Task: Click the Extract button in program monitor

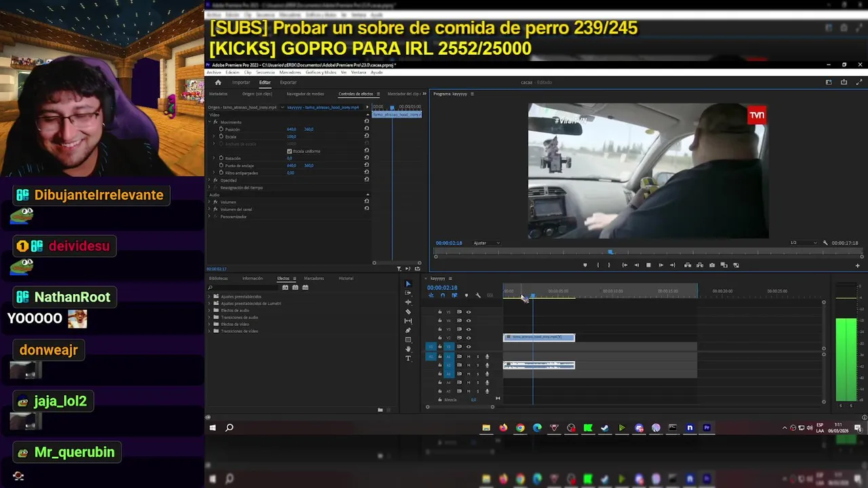Action: (x=700, y=265)
